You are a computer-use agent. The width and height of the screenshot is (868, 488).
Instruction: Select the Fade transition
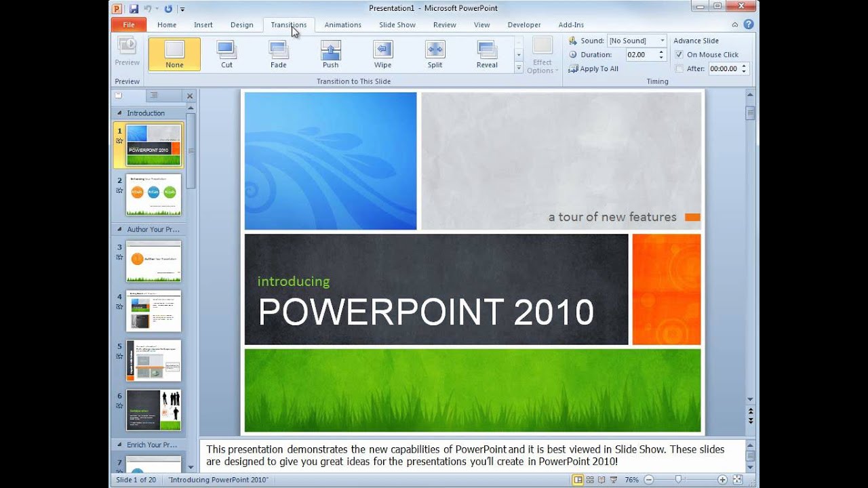[x=279, y=54]
